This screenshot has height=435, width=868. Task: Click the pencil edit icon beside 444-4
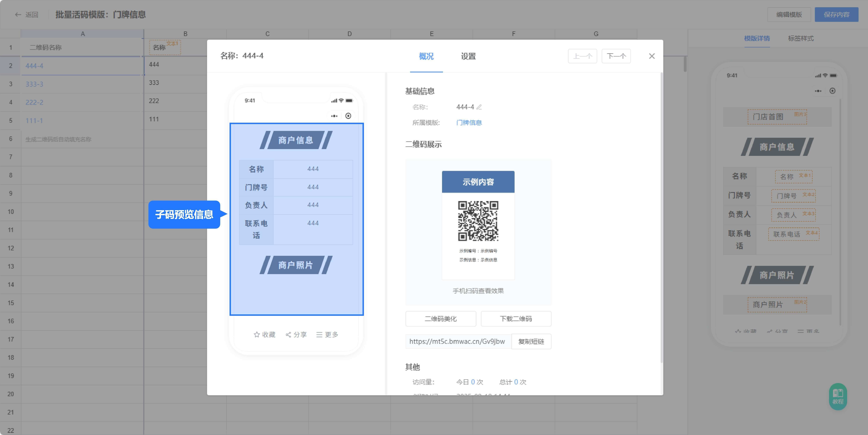(x=479, y=107)
